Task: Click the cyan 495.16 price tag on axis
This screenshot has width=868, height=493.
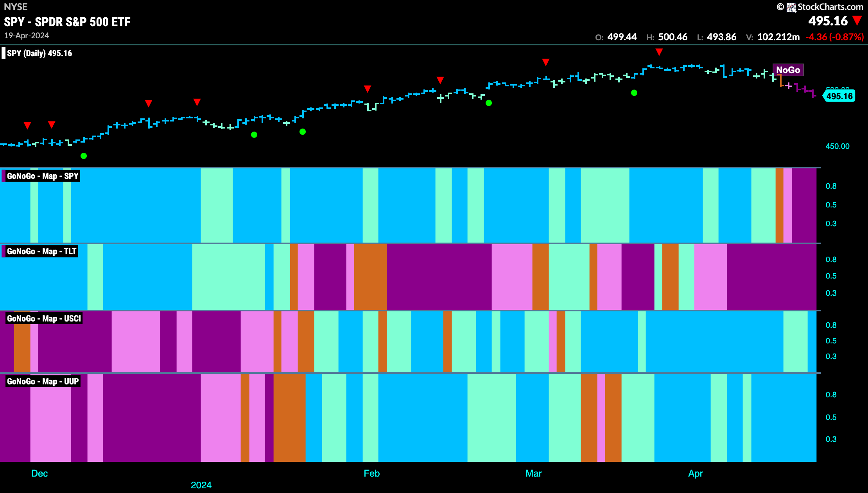Action: click(839, 96)
